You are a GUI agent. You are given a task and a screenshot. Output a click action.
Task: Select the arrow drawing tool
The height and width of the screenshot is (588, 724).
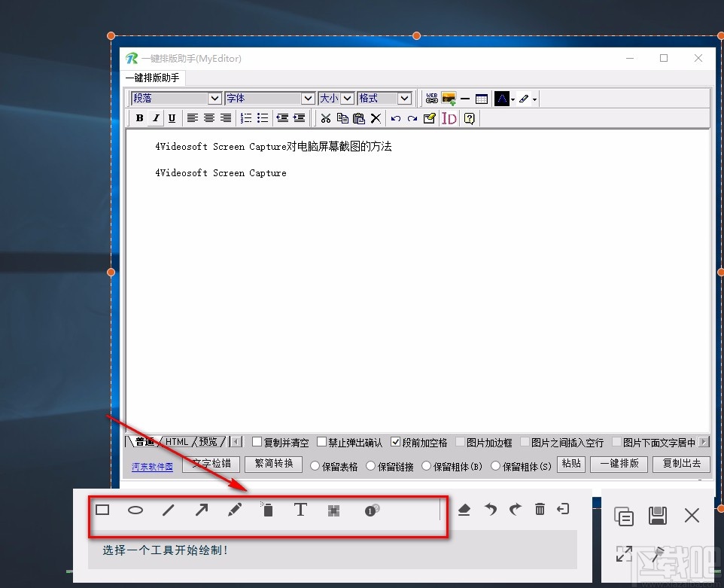tap(201, 510)
